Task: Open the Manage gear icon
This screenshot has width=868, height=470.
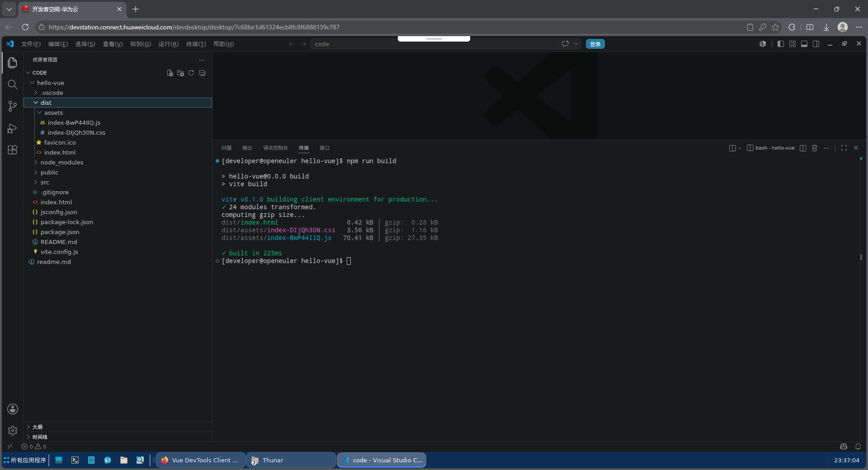Action: tap(13, 431)
